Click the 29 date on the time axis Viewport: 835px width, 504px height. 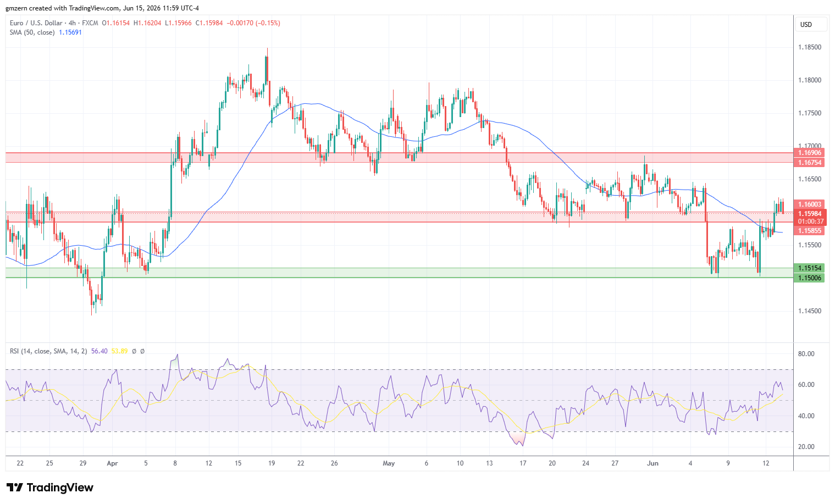pos(82,463)
